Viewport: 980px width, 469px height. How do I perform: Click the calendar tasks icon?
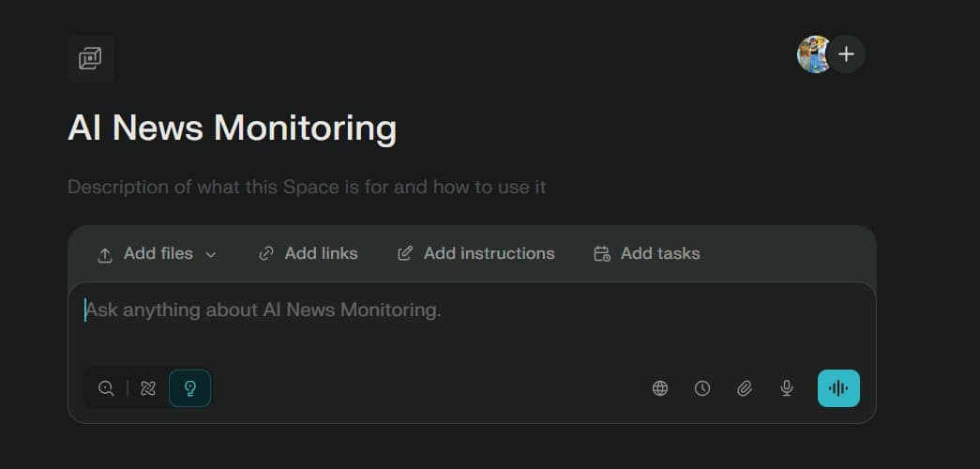tap(602, 253)
